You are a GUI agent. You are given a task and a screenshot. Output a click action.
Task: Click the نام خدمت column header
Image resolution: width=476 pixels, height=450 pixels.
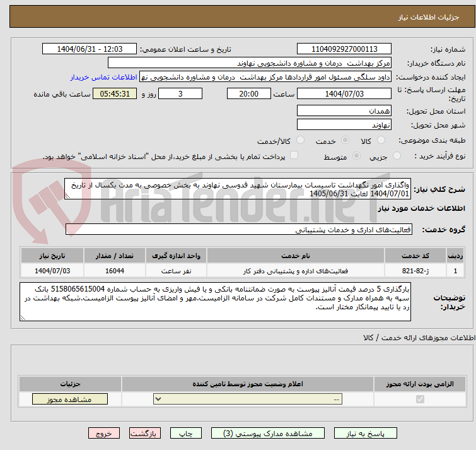296,256
